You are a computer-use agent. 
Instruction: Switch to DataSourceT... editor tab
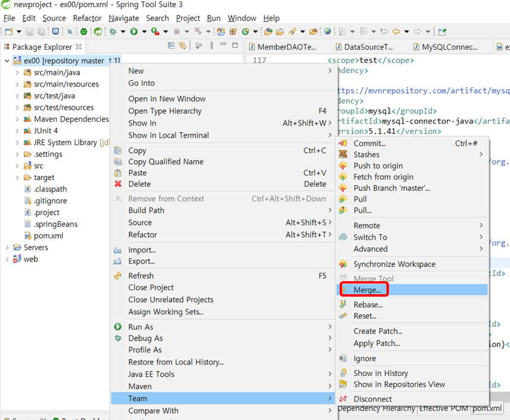[364, 47]
